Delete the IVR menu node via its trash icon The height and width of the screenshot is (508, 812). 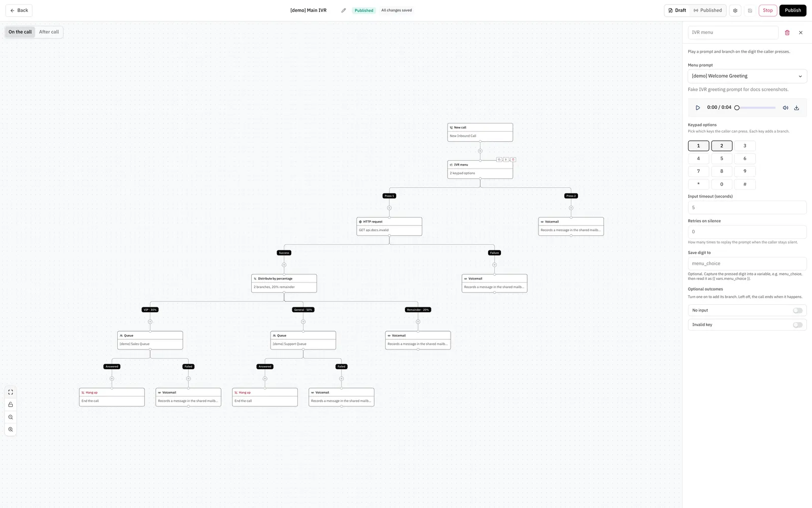pos(513,160)
